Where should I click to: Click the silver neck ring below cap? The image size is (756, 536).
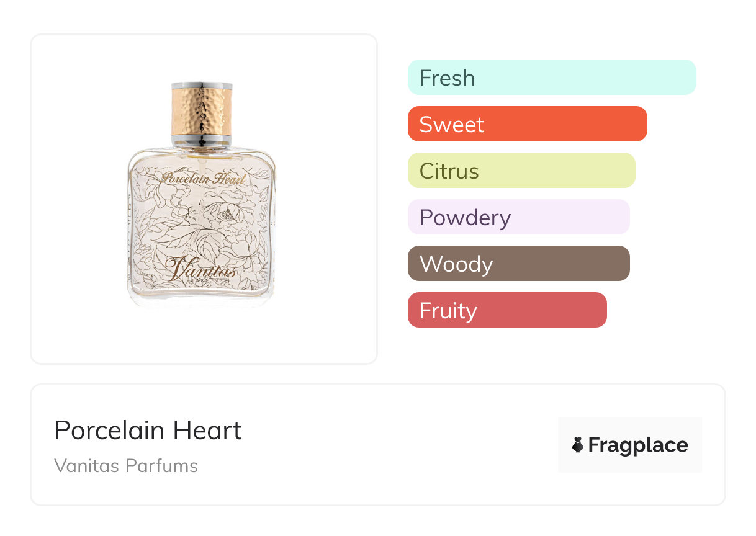(201, 138)
